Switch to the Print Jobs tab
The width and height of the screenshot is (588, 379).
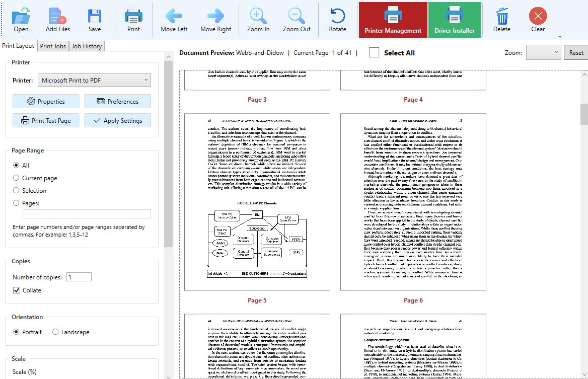click(x=52, y=46)
